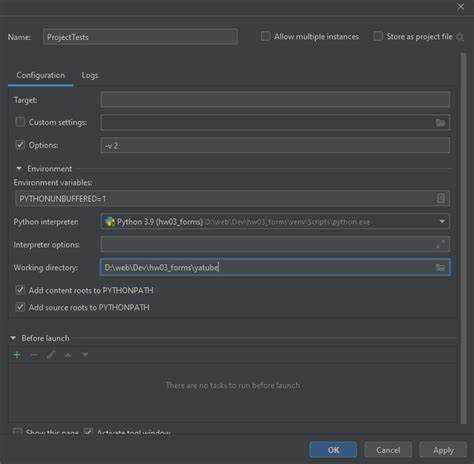Close the run configuration dialog
Image resolution: width=474 pixels, height=464 pixels.
460,7
